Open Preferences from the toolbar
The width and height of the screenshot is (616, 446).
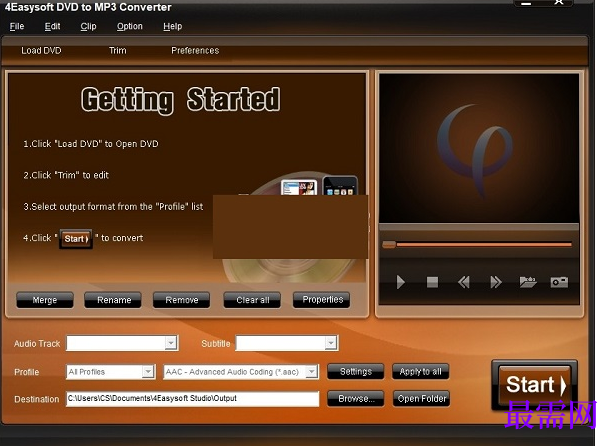pos(195,51)
